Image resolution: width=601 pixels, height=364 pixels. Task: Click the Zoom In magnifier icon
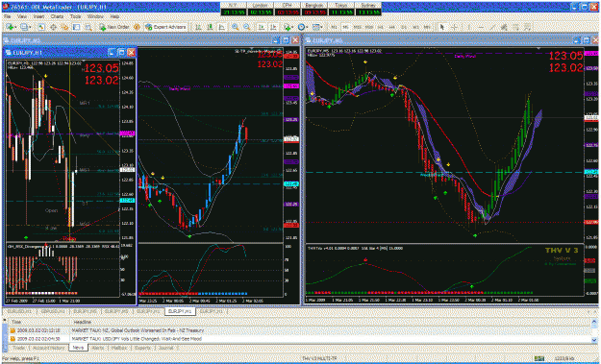[235, 27]
